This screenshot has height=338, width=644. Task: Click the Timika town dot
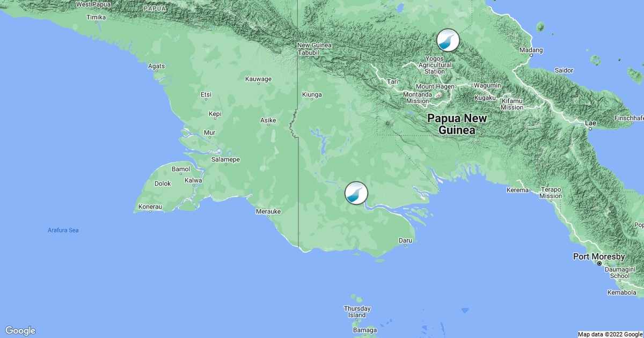coord(96,23)
